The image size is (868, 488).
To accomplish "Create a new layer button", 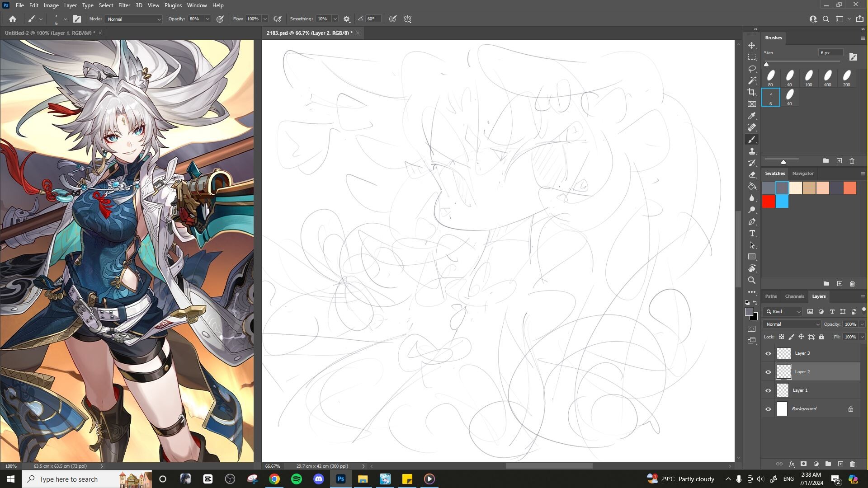I will pos(840,464).
